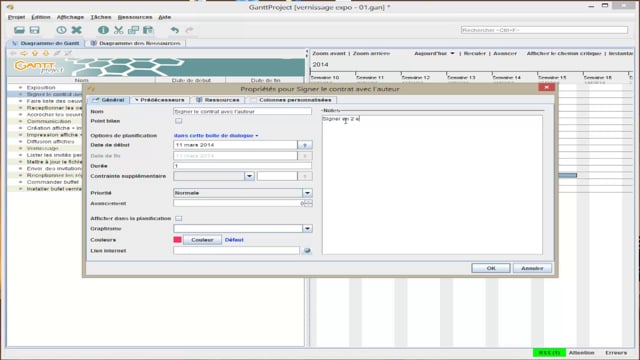Click the link tasks icon
This screenshot has width=640, height=360.
click(57, 53)
